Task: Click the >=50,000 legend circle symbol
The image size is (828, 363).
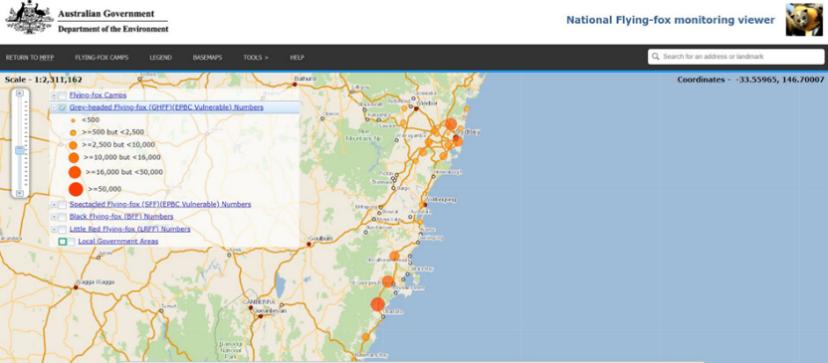Action: tap(76, 189)
